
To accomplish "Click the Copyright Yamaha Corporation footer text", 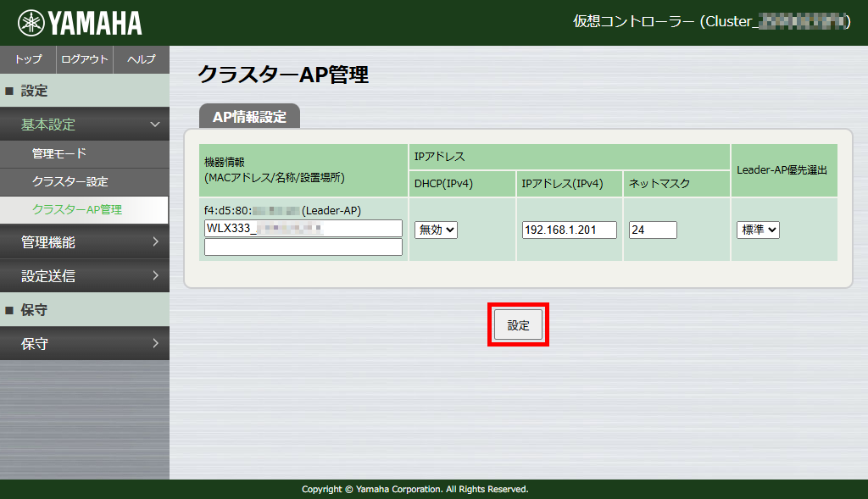I will [x=415, y=489].
